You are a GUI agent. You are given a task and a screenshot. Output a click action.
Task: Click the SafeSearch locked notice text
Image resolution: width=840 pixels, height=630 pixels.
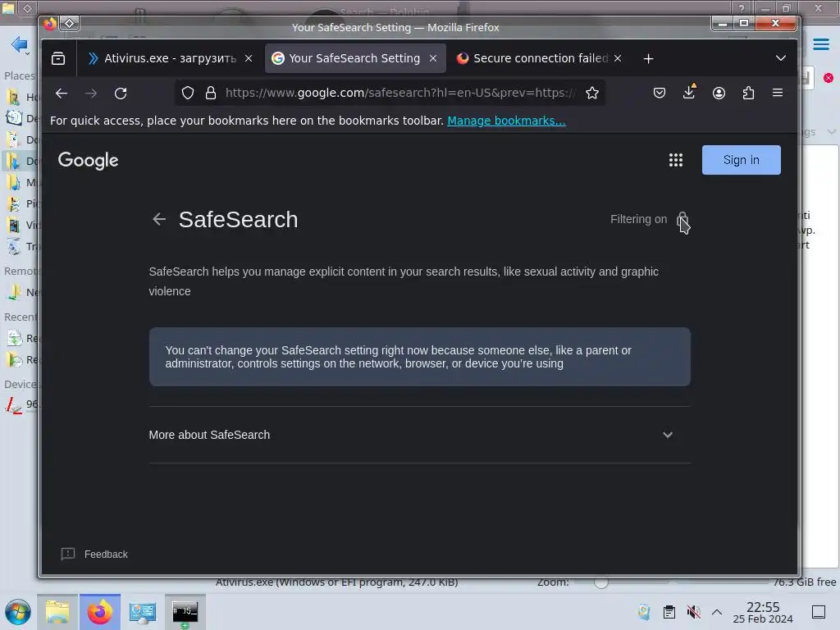click(x=398, y=357)
